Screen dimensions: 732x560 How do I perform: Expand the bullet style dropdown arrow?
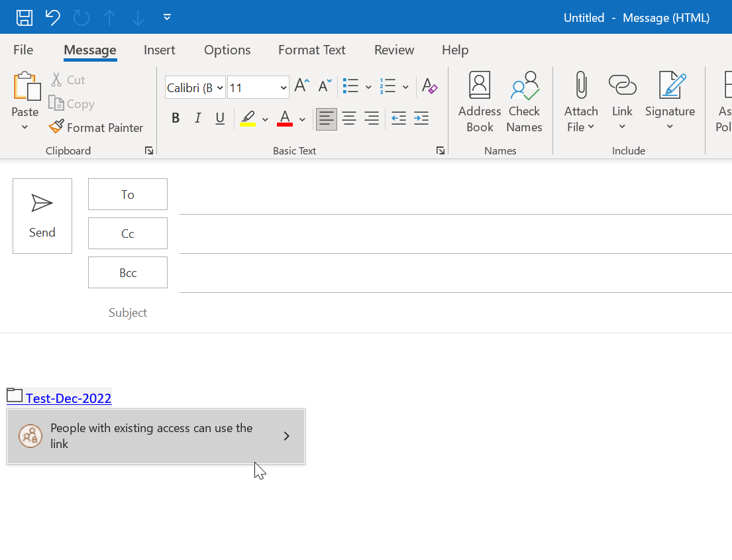368,87
